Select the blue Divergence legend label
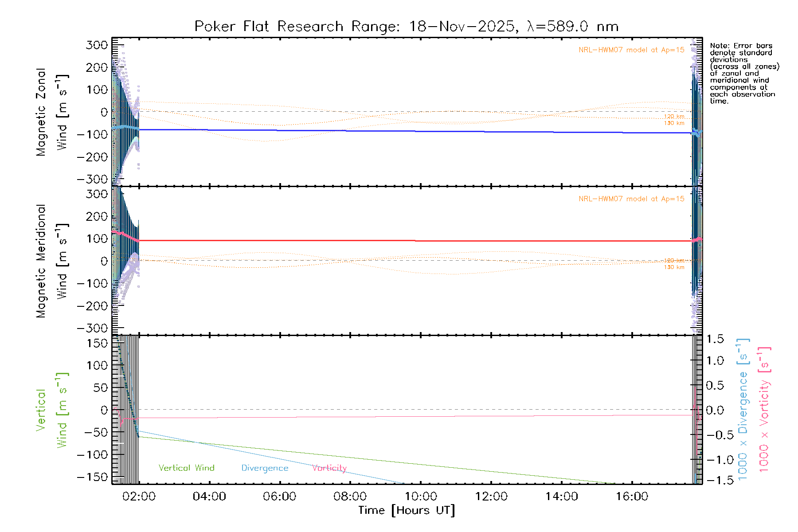This screenshot has width=798, height=532. (265, 468)
